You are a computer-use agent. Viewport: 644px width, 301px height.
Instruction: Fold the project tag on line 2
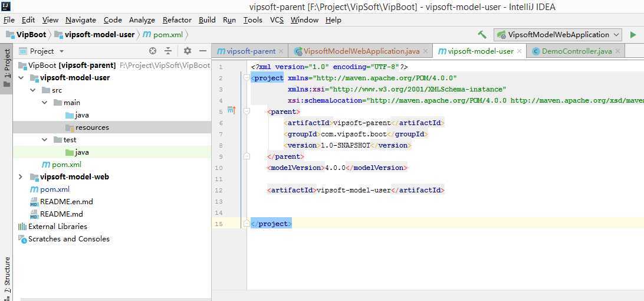247,78
